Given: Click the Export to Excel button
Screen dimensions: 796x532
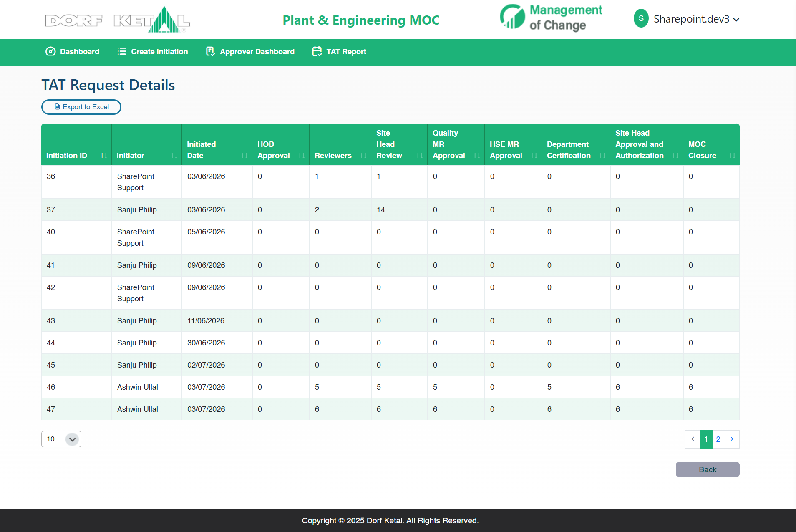Looking at the screenshot, I should pyautogui.click(x=81, y=107).
